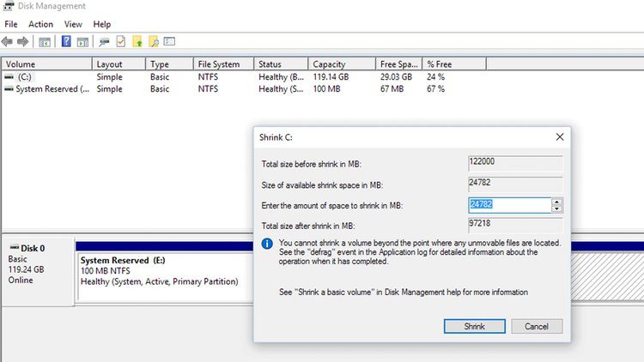The height and width of the screenshot is (362, 644).
Task: Click the Show/Hide Console Tree icon
Action: point(44,41)
